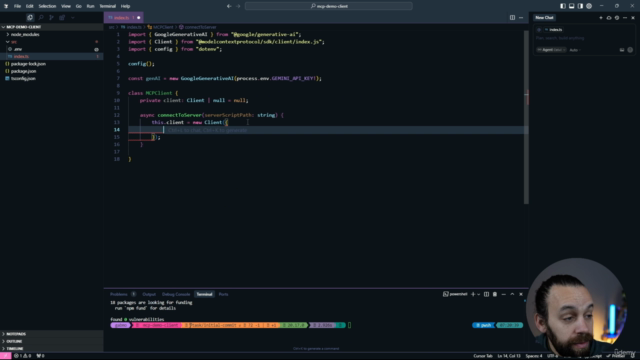640x360 pixels.
Task: Open the View menu
Action: [x=66, y=6]
